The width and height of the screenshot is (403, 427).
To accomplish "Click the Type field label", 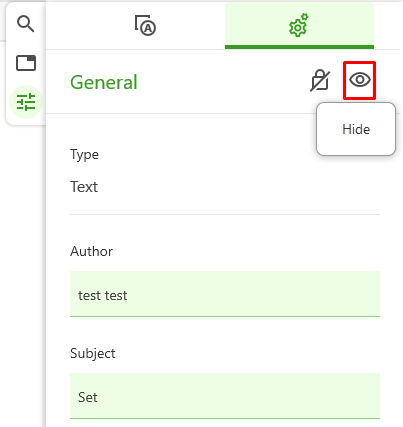I will click(x=84, y=155).
